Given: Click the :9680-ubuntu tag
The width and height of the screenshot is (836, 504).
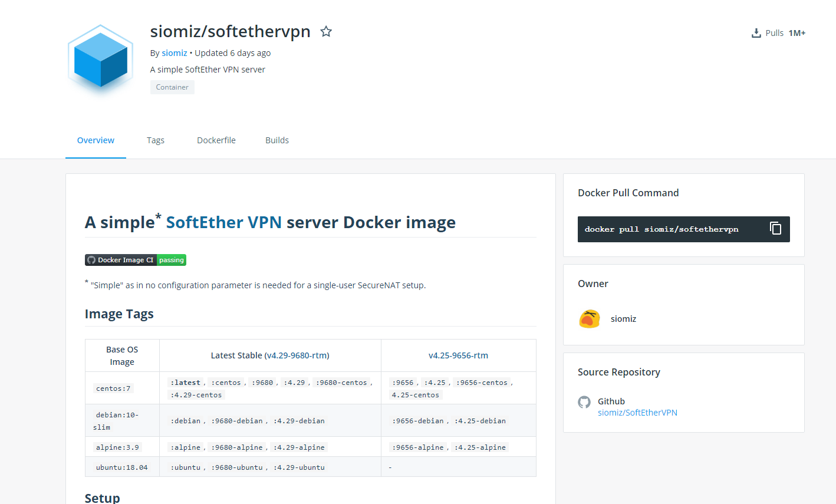Looking at the screenshot, I should tap(237, 467).
